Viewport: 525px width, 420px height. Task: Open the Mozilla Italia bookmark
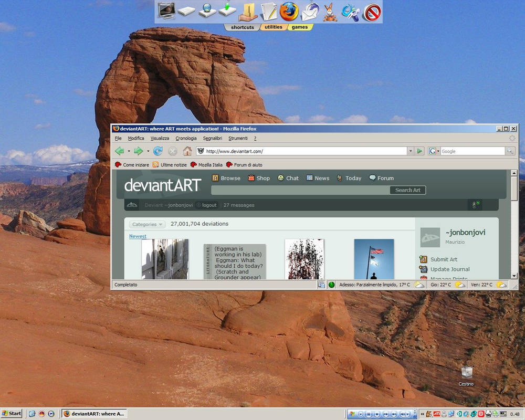[x=206, y=164]
